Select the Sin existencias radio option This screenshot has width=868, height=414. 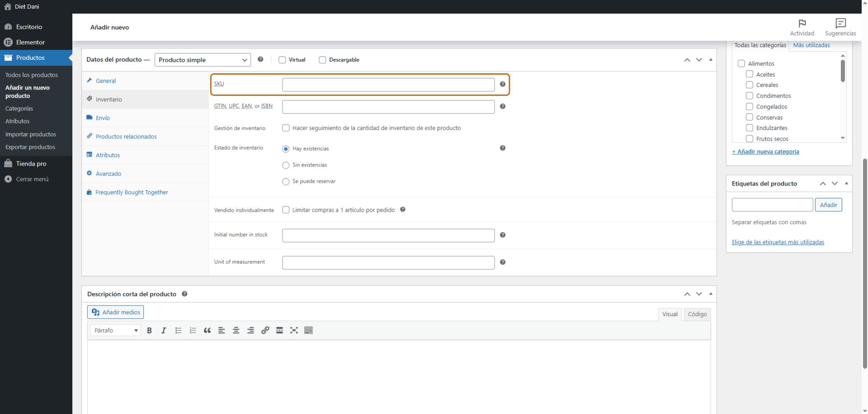pyautogui.click(x=286, y=165)
